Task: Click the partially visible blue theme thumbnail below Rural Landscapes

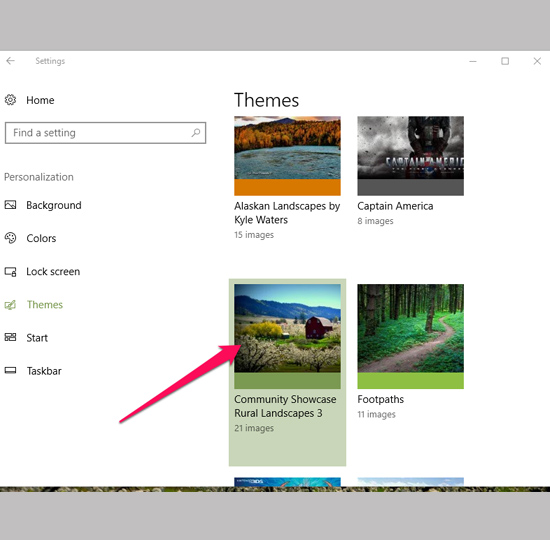Action: (287, 482)
